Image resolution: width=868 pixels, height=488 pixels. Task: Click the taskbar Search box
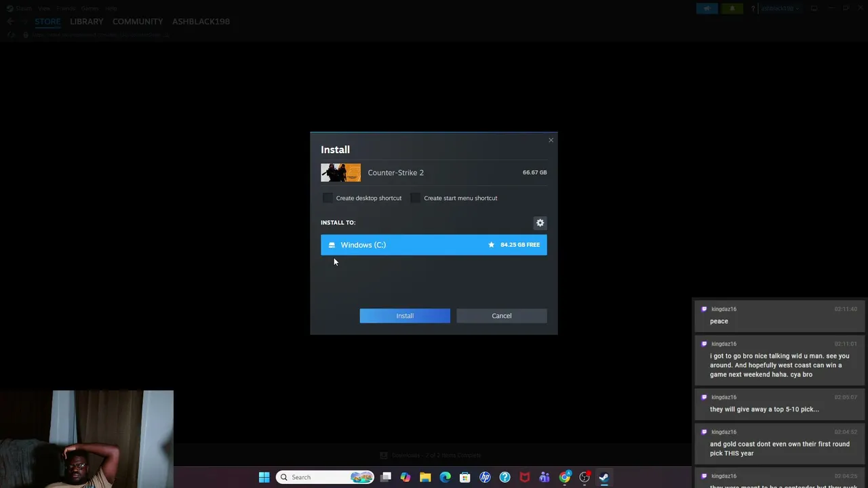(325, 477)
